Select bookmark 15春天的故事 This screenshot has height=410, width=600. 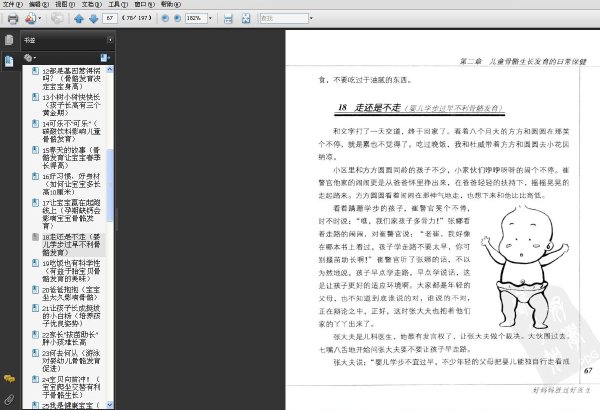[71, 158]
